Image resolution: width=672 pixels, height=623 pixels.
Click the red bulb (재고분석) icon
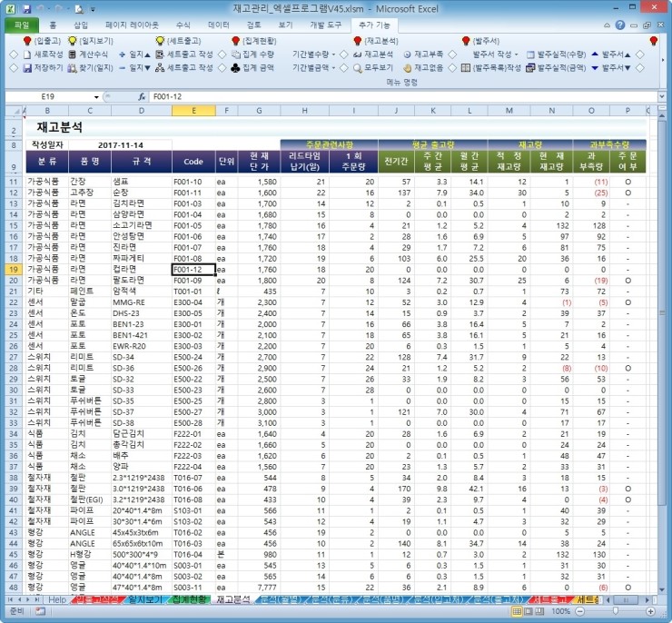click(358, 41)
